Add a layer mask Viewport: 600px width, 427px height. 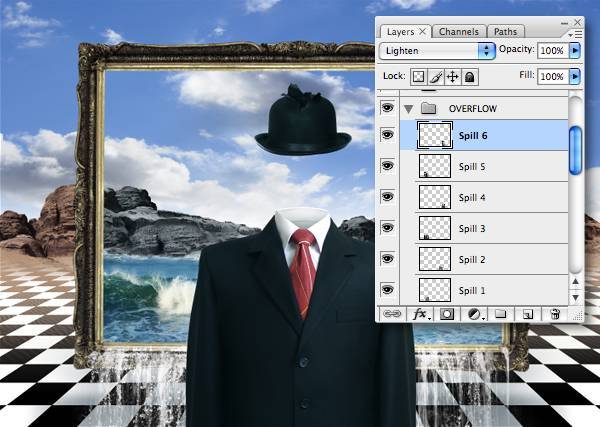pyautogui.click(x=447, y=315)
